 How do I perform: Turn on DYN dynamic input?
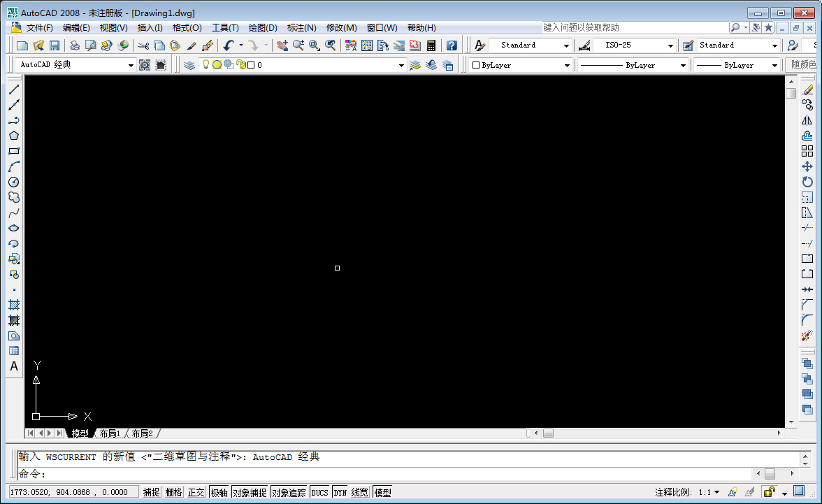tap(340, 491)
